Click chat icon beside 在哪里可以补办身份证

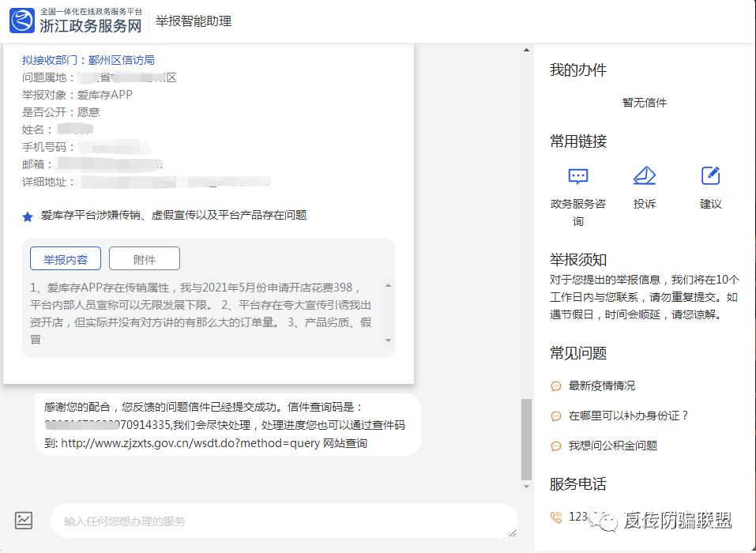pyautogui.click(x=556, y=416)
